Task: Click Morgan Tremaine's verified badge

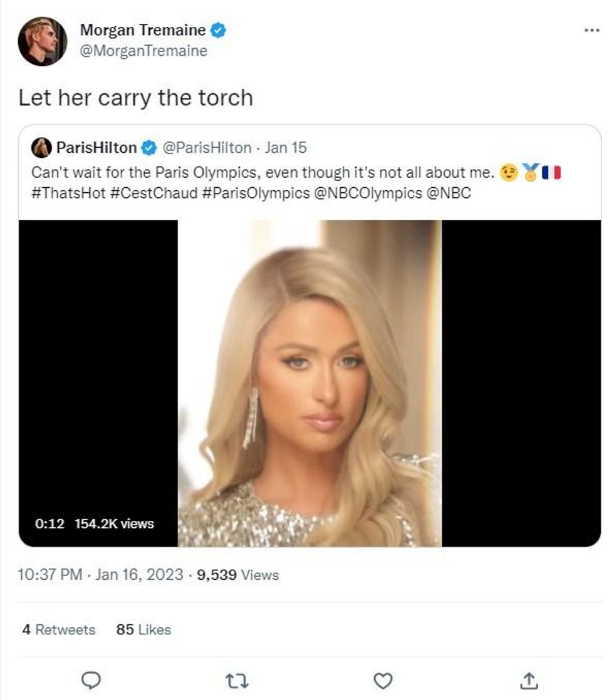Action: tap(218, 29)
